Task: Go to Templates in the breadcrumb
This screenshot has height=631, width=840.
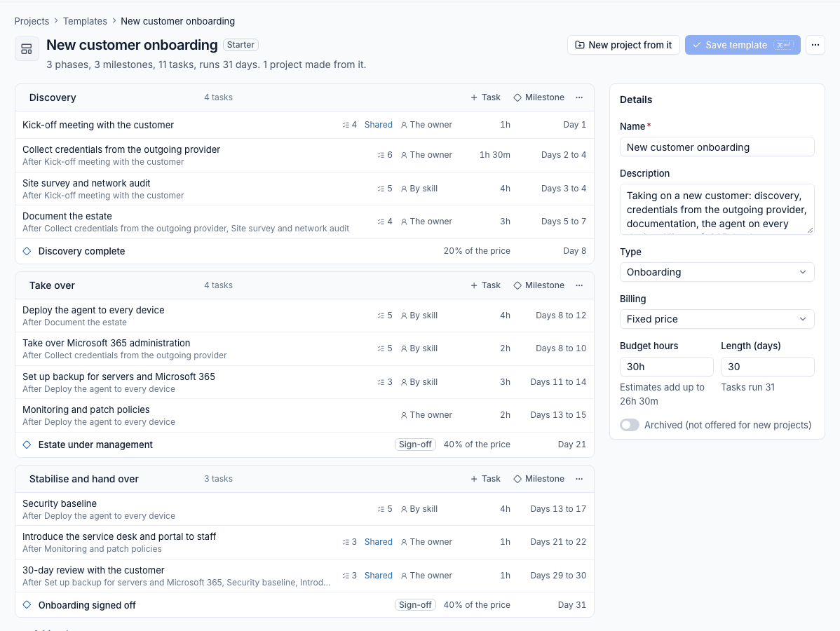Action: coord(85,21)
